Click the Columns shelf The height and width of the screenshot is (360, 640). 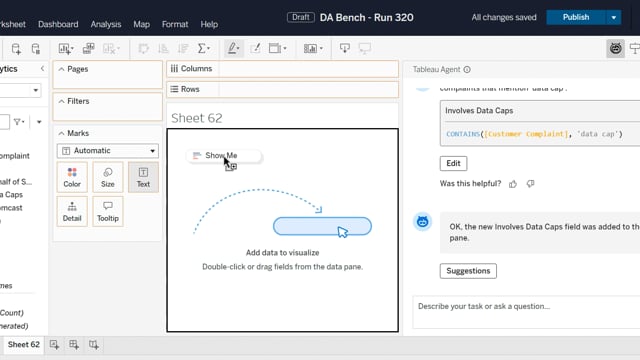tap(282, 69)
